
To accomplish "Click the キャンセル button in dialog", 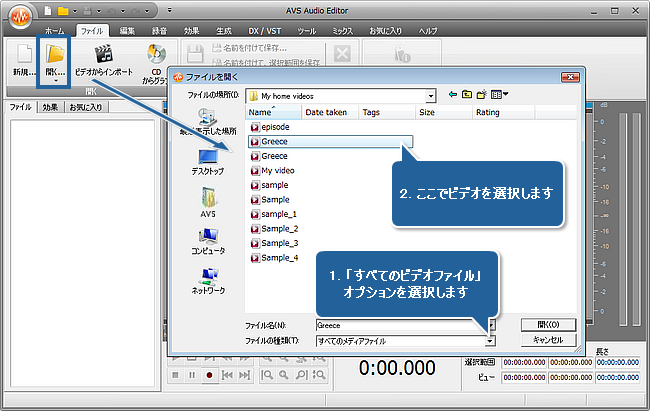I will coord(548,340).
